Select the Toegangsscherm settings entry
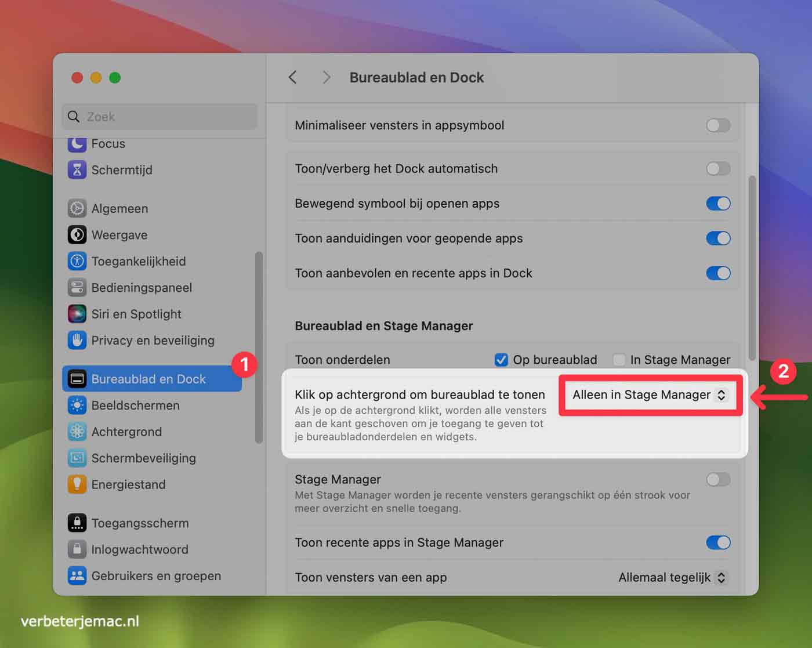The image size is (812, 648). point(140,523)
